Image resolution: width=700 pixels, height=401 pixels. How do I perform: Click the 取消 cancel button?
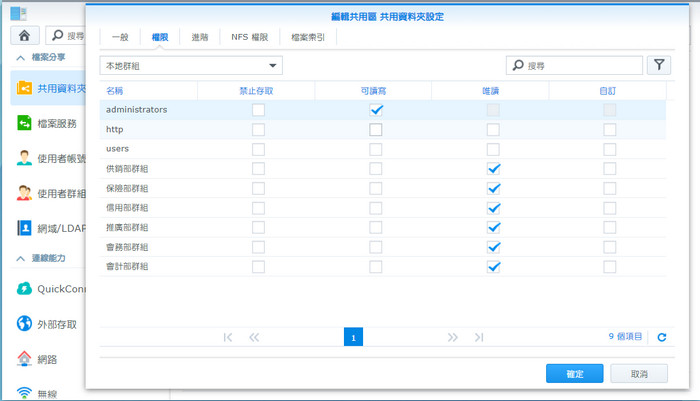[639, 373]
